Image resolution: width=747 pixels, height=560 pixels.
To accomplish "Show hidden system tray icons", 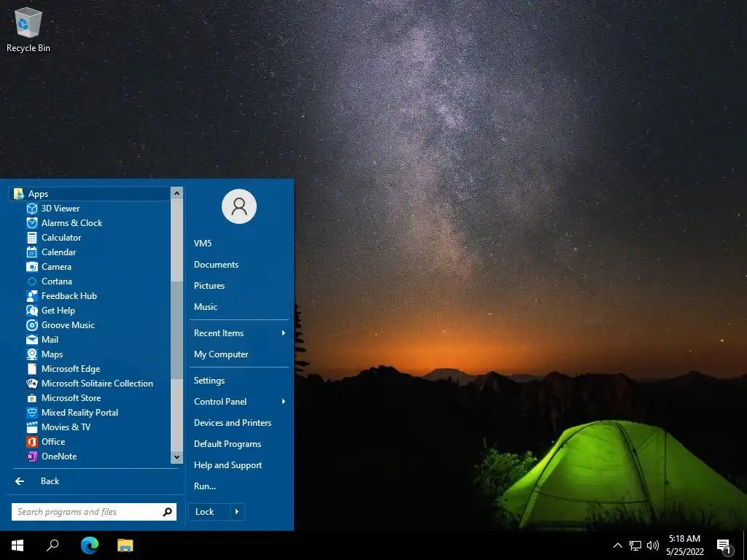I will [x=617, y=545].
